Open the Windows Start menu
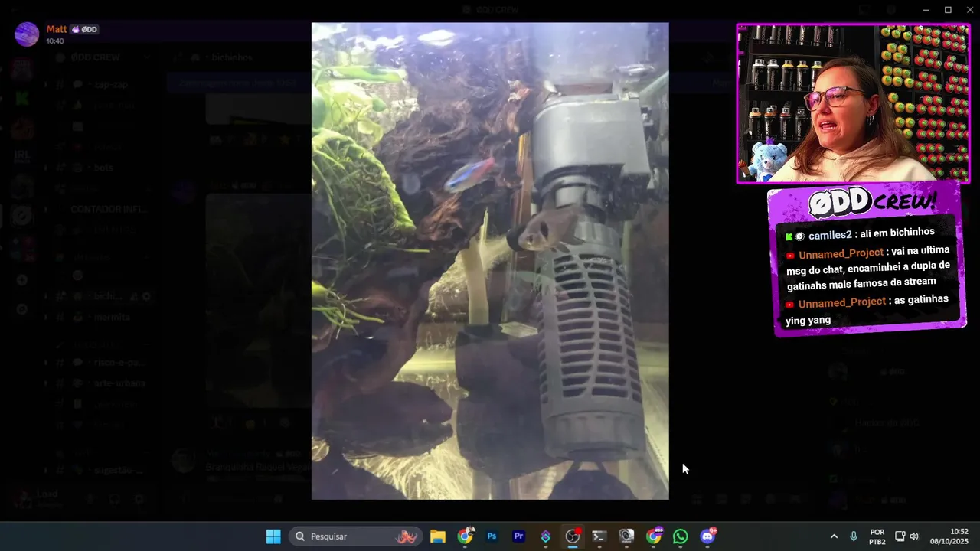 point(273,536)
